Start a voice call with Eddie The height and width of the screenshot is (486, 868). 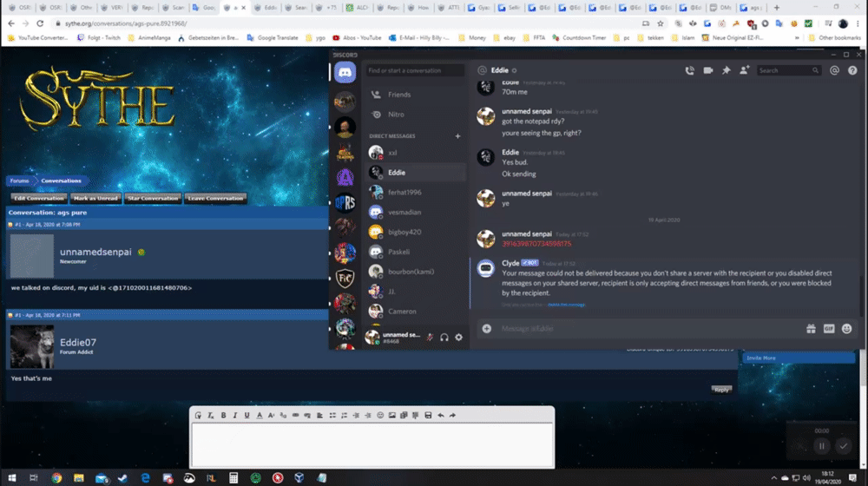point(689,70)
